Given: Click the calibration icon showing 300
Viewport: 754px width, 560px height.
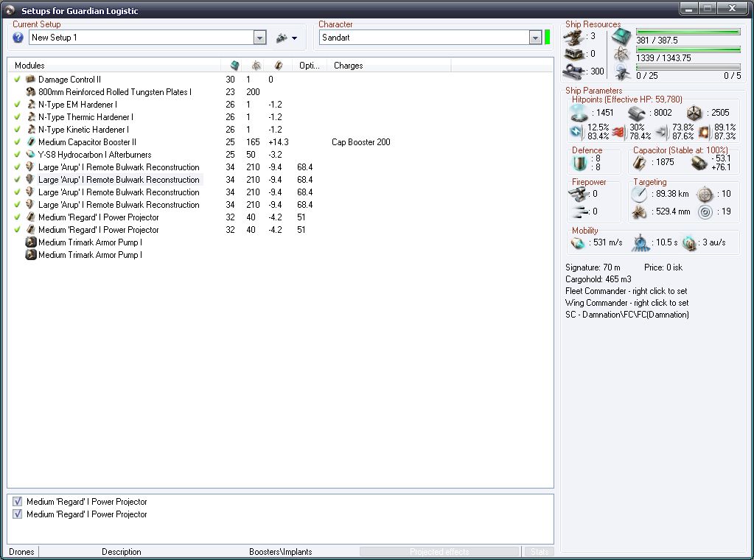Looking at the screenshot, I should coord(573,71).
